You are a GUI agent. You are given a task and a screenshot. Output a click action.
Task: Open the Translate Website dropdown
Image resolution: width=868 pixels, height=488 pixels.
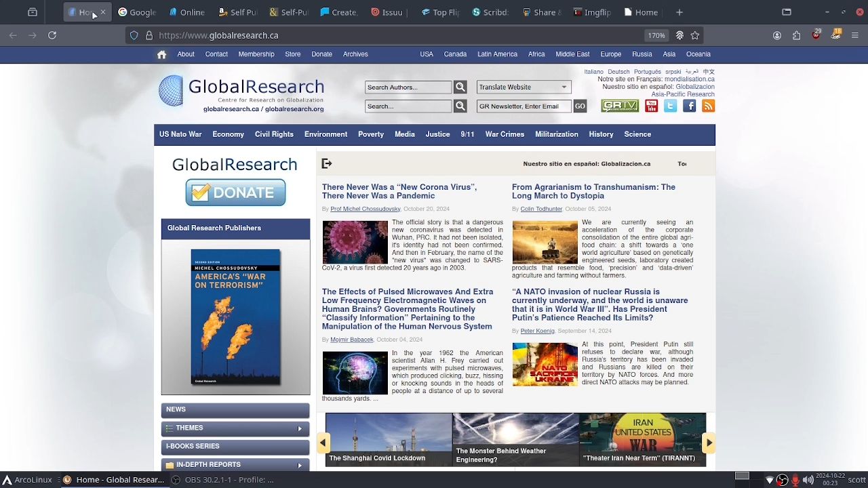pyautogui.click(x=524, y=87)
